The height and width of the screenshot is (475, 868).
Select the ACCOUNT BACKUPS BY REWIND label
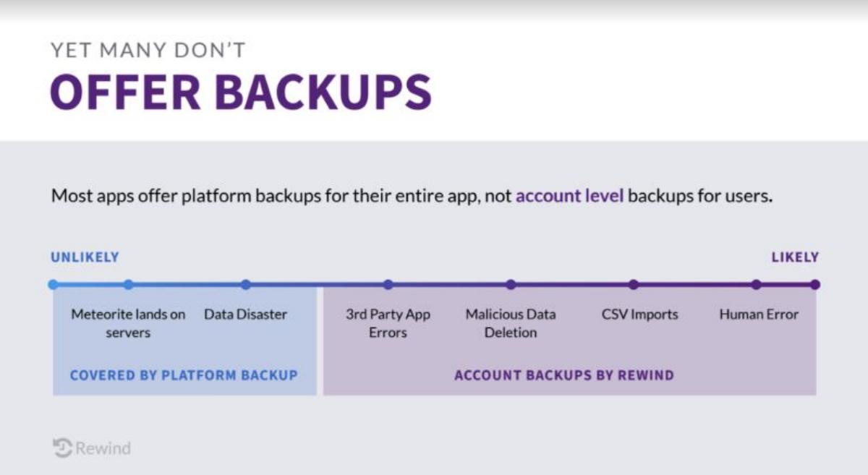(x=564, y=375)
